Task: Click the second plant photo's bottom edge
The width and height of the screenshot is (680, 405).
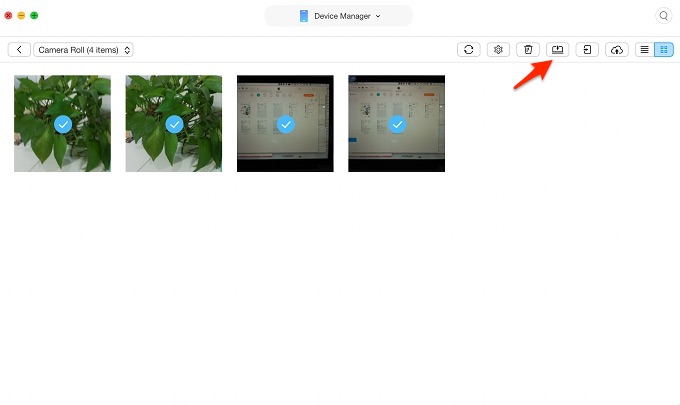Action: [174, 168]
